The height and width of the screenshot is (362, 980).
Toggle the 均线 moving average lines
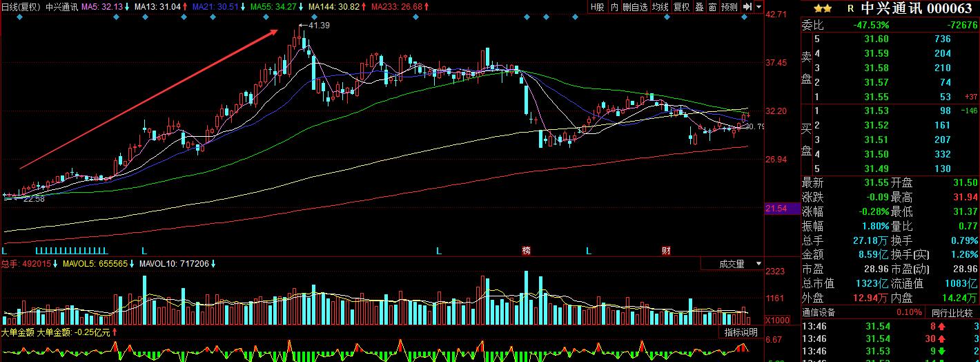tap(661, 7)
